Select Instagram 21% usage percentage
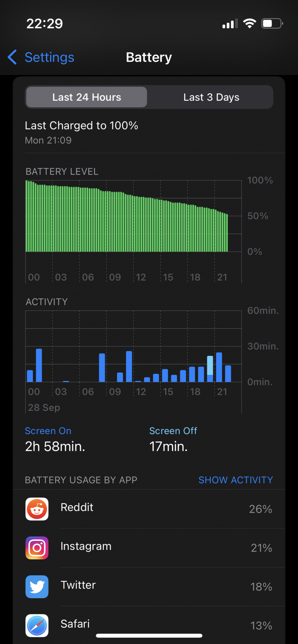 [x=262, y=548]
